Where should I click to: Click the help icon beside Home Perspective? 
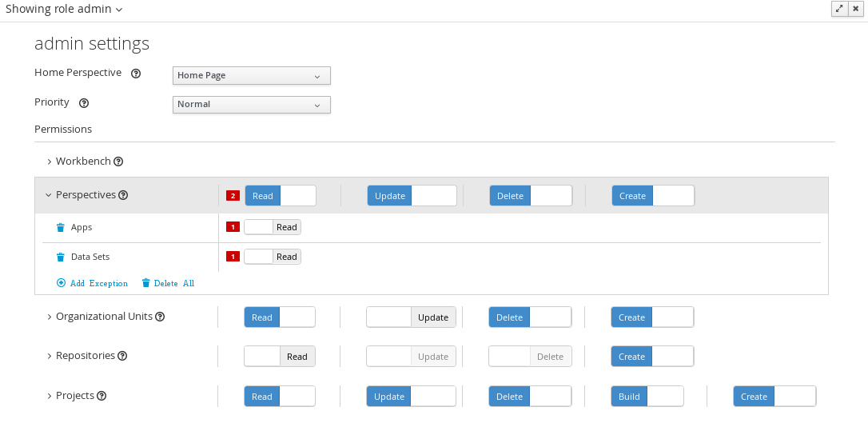coord(136,74)
